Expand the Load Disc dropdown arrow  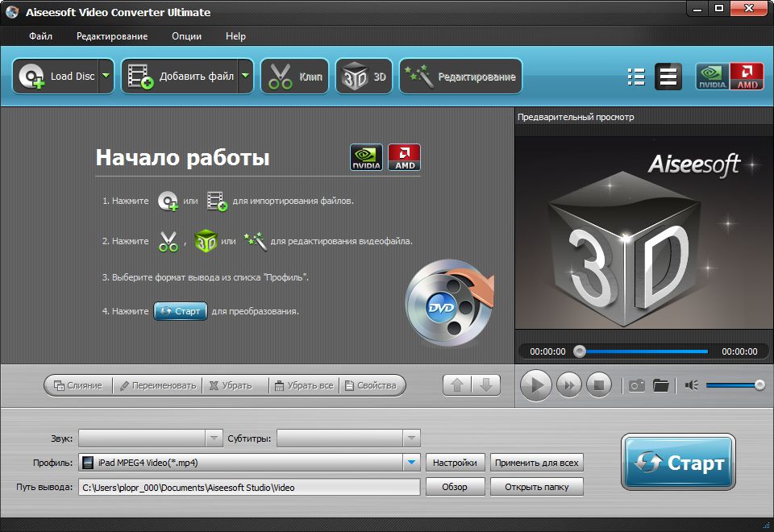(106, 77)
